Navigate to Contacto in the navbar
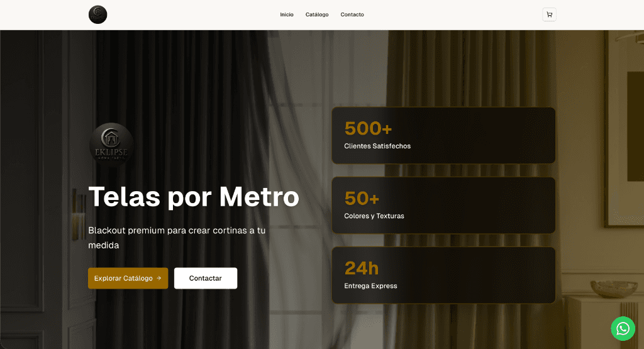 click(352, 14)
